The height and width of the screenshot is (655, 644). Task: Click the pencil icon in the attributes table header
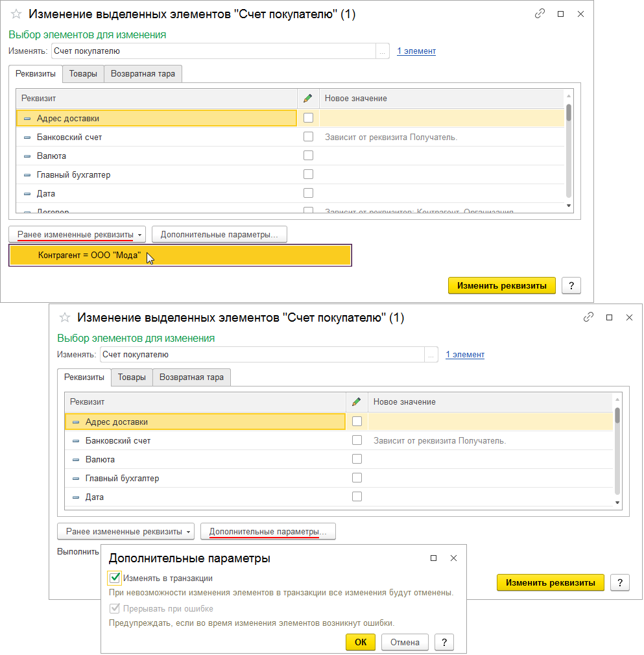[308, 98]
